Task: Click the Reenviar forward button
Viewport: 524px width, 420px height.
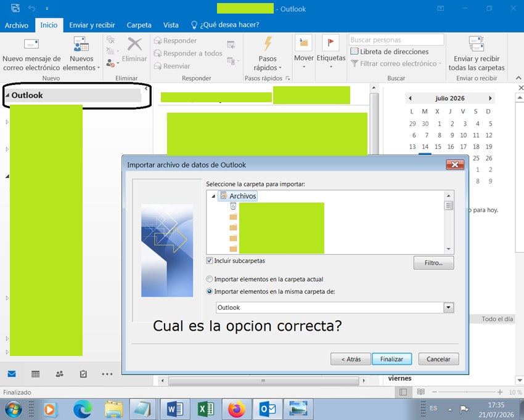Action: [172, 66]
